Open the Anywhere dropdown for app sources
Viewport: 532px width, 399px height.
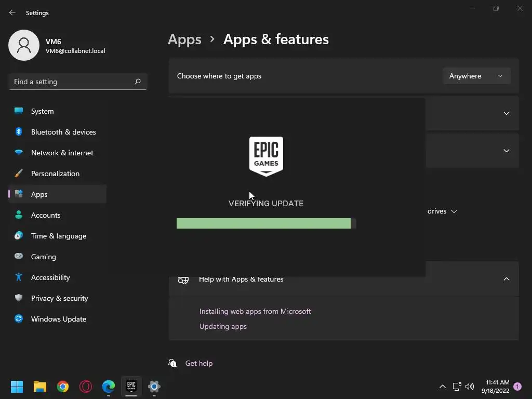tap(476, 76)
